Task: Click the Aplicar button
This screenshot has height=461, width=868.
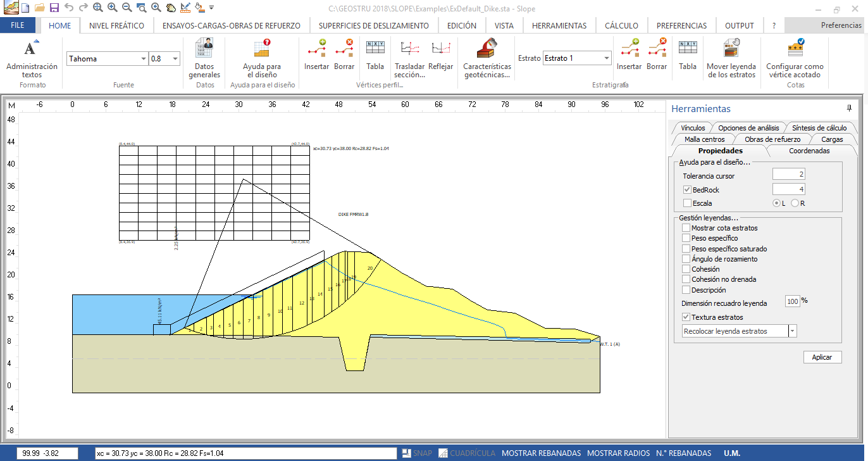Action: 822,357
